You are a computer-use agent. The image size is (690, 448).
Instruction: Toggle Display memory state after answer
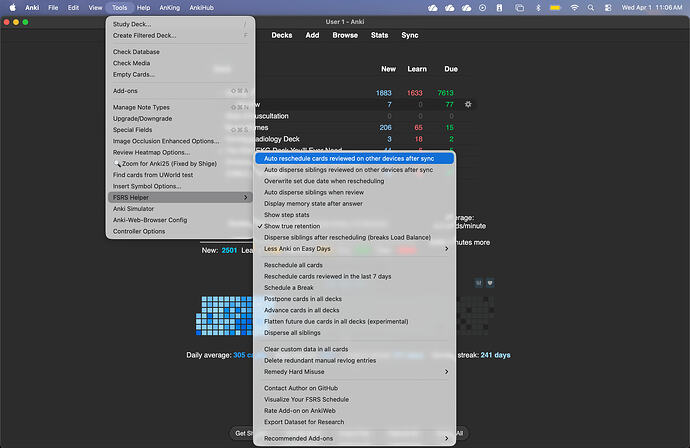(355, 204)
